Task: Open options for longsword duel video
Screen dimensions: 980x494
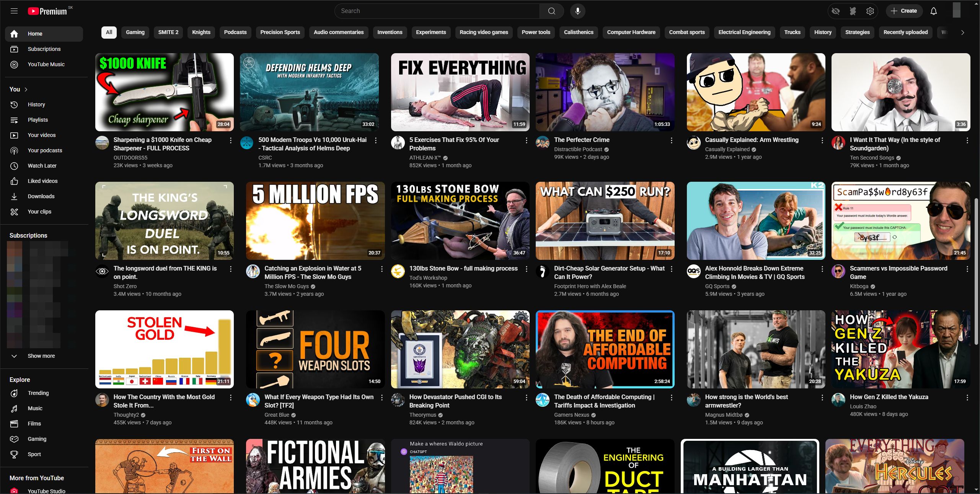Action: pos(230,269)
